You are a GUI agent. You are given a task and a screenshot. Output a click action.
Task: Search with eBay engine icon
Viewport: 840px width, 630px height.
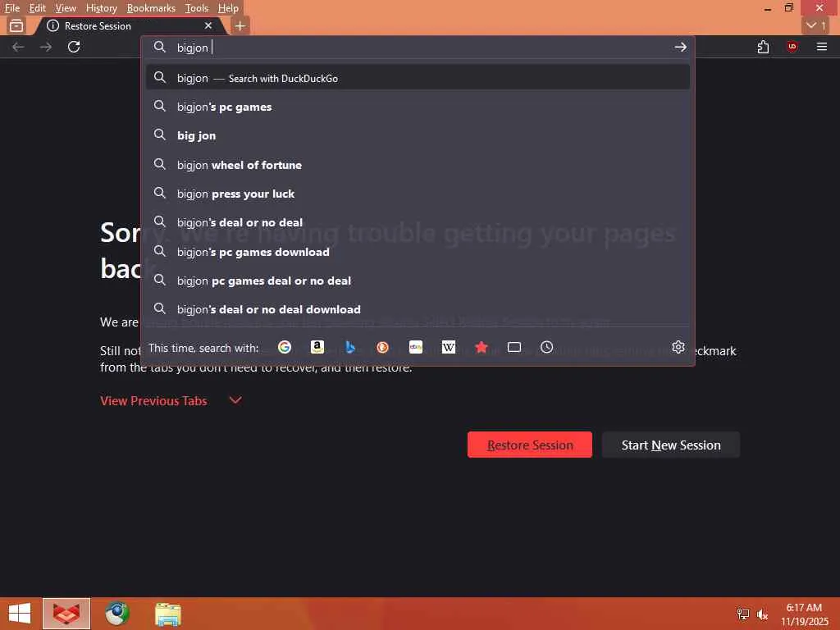[416, 347]
